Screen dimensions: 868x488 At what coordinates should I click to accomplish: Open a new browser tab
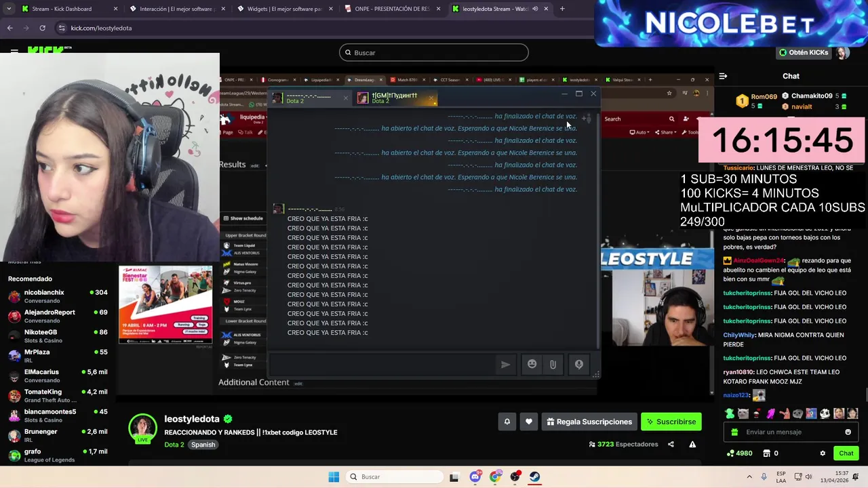[x=562, y=9]
